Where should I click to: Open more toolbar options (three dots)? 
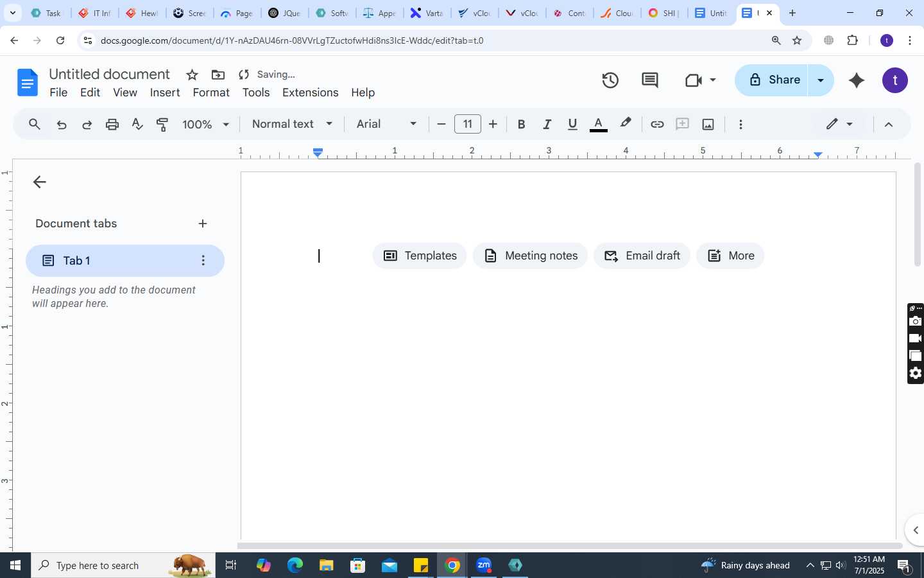740,125
